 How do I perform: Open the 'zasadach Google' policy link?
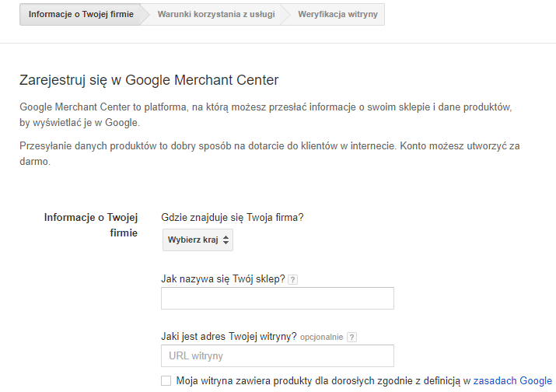pos(512,380)
